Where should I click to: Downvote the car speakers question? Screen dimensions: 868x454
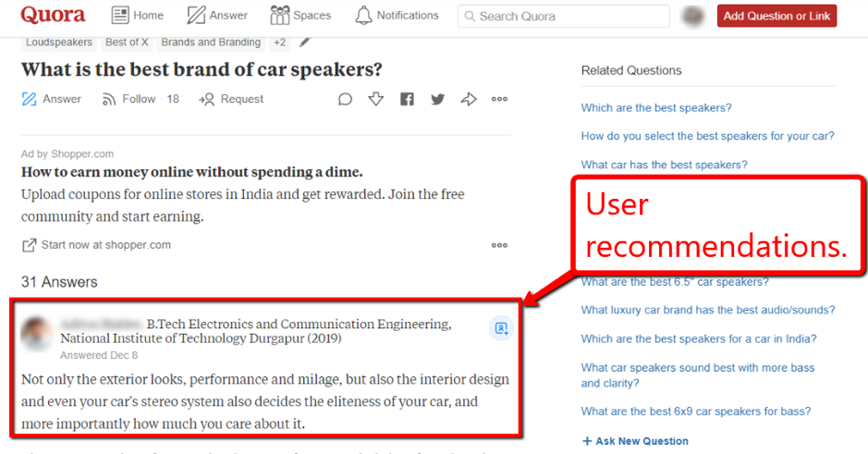click(x=375, y=99)
